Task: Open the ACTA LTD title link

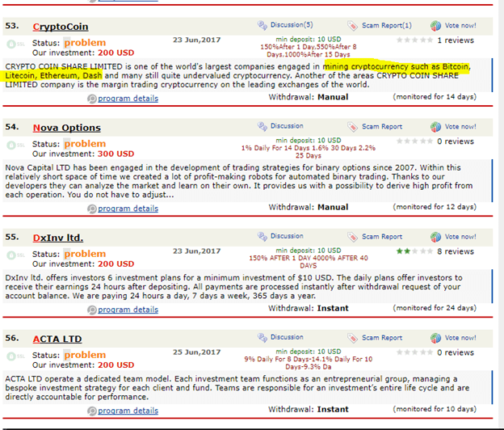Action: click(57, 339)
